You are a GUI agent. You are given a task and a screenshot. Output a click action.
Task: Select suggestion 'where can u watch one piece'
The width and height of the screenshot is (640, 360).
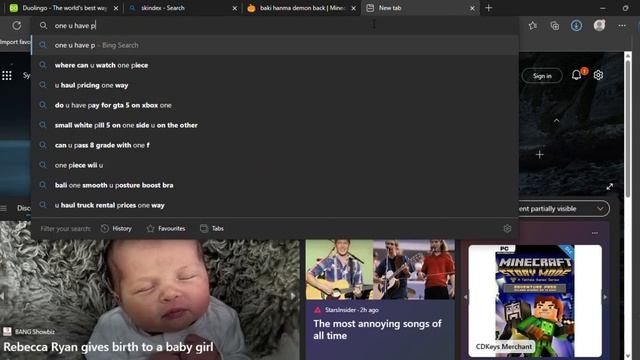275,65
